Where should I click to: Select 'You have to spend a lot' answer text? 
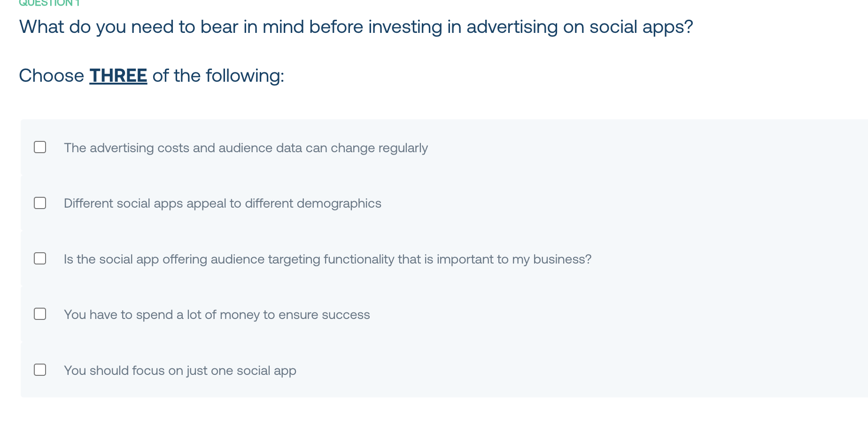tap(217, 315)
